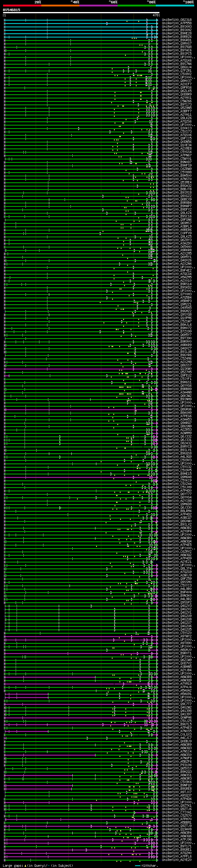Click hit label UniRef100_Q4G2U9
Screen dimensions: 197x868
[x=177, y=616]
